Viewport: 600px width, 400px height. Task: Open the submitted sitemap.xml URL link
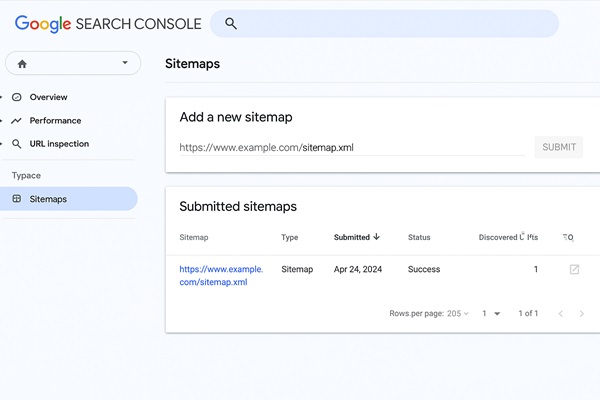(221, 275)
